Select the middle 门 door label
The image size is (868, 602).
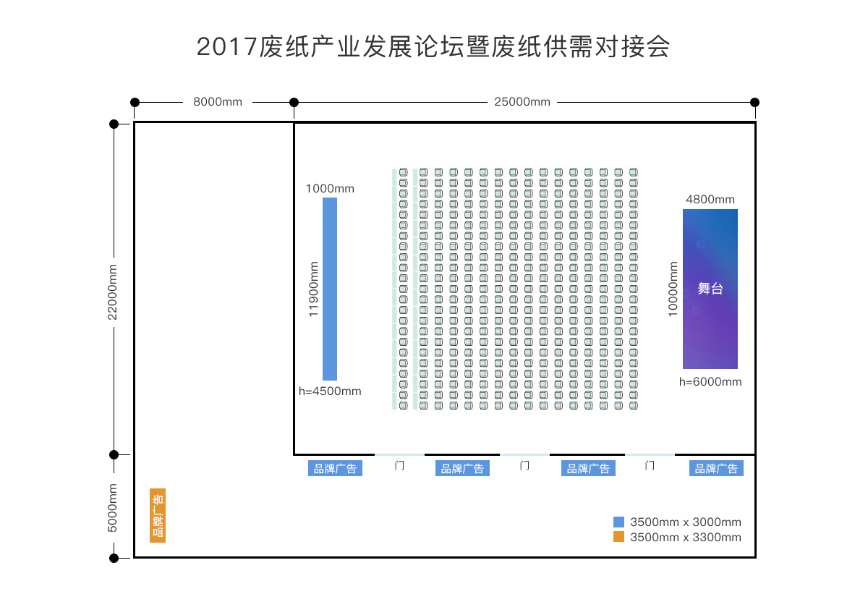524,465
